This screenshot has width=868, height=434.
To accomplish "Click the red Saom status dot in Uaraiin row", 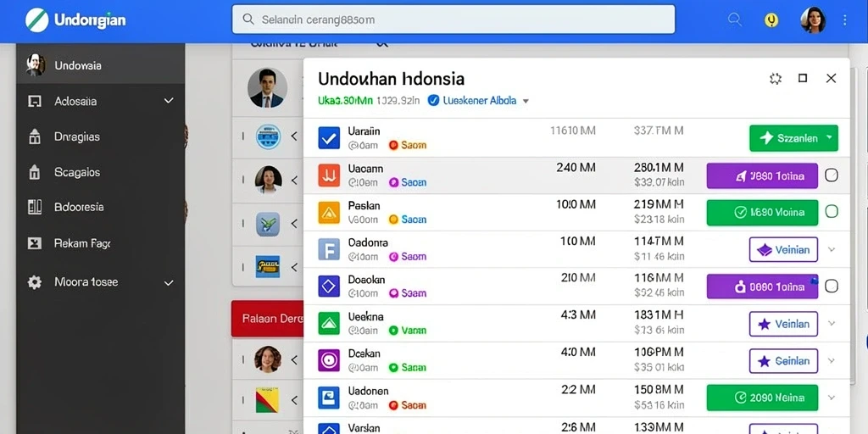I will click(393, 146).
